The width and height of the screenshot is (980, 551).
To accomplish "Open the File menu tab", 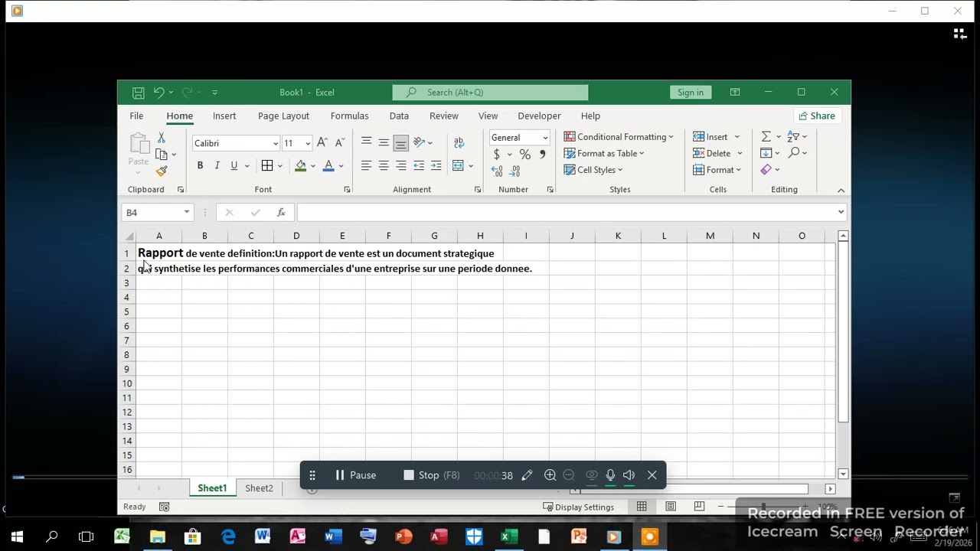I will [x=136, y=116].
